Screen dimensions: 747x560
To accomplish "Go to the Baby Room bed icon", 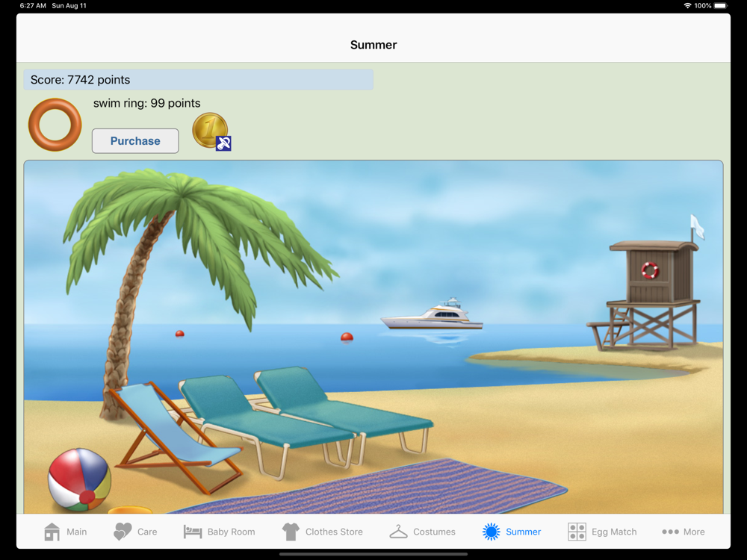I will (x=193, y=532).
